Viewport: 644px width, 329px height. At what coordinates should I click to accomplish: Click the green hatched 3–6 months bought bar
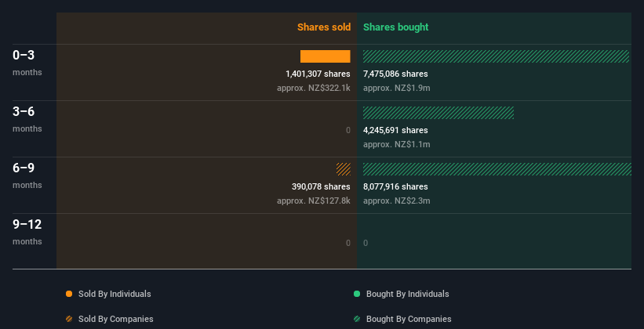pyautogui.click(x=438, y=113)
